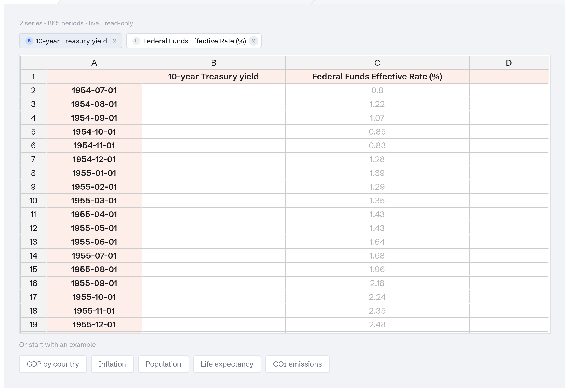Click date cell 1955-11-01

click(94, 311)
